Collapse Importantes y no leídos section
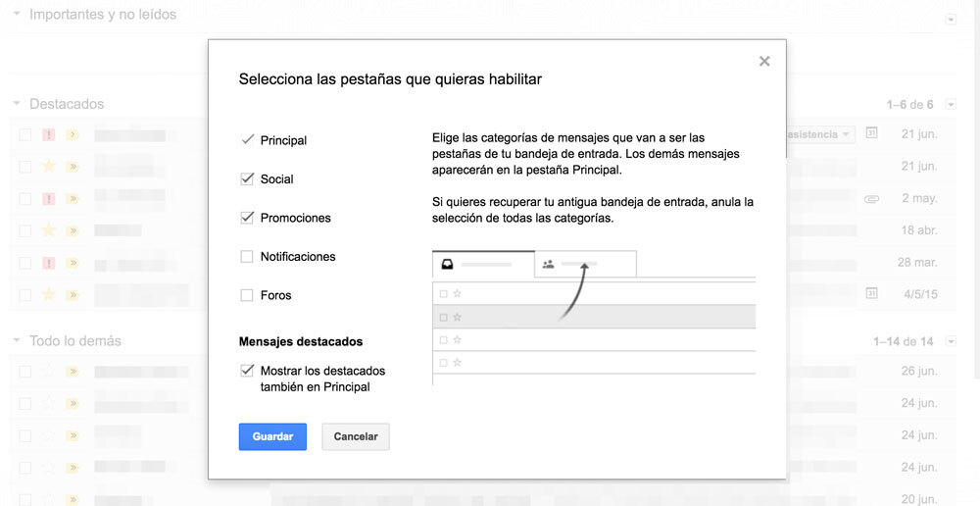This screenshot has height=506, width=980. pos(17,14)
